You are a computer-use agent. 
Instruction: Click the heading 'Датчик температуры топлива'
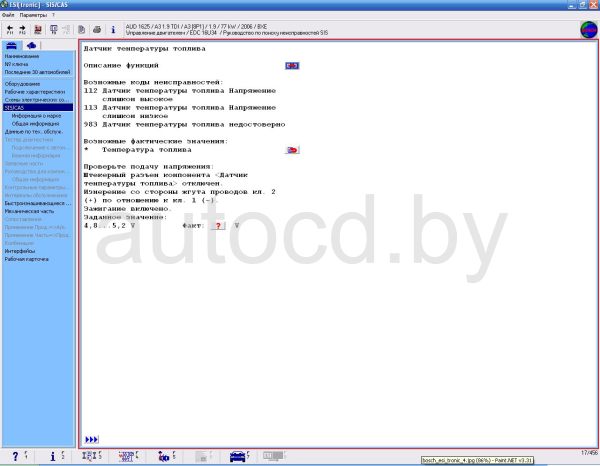pos(145,49)
